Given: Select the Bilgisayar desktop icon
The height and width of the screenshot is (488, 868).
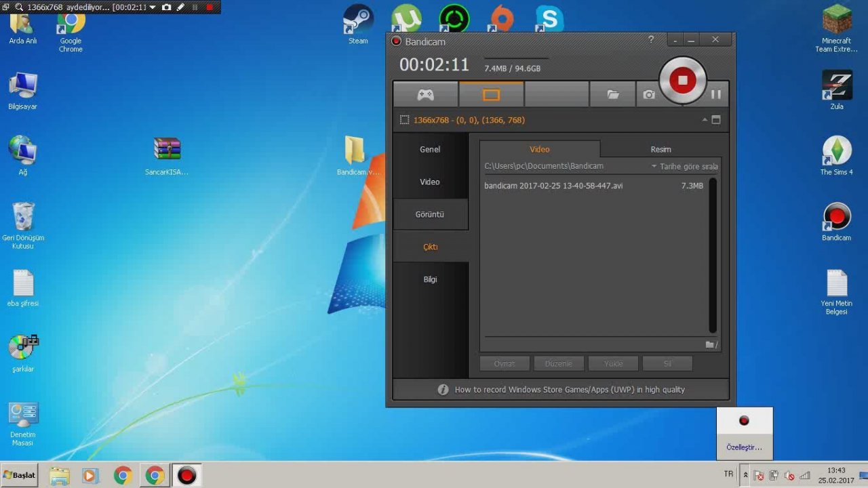Looking at the screenshot, I should click(23, 91).
